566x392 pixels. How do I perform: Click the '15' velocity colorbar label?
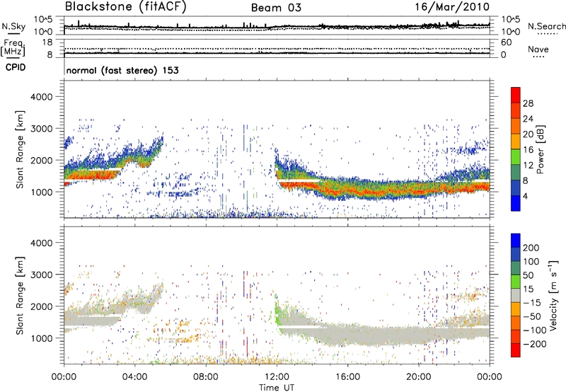528,289
